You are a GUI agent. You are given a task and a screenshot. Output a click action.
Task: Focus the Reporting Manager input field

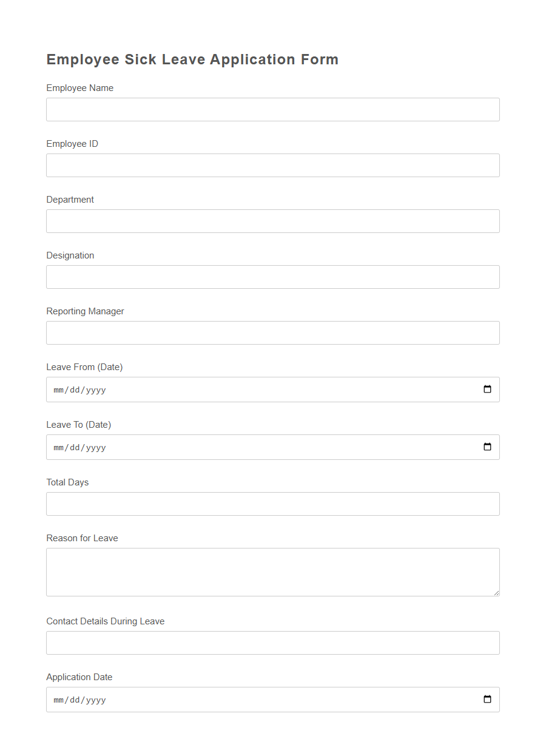coord(272,332)
